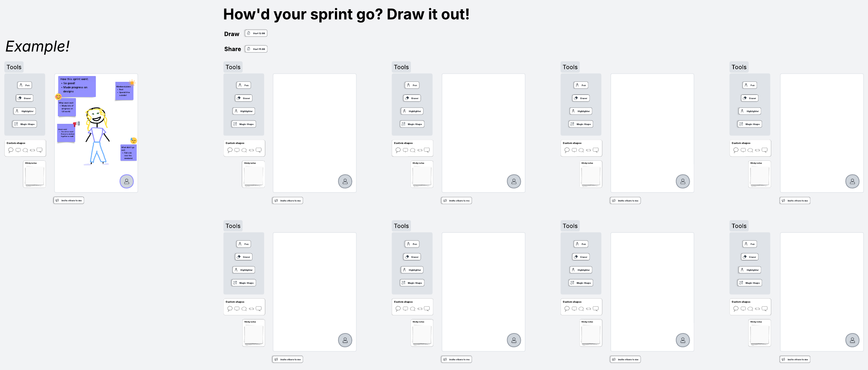Click the purple-ringed avatar on the example canvas
This screenshot has width=868, height=370.
coord(127,181)
